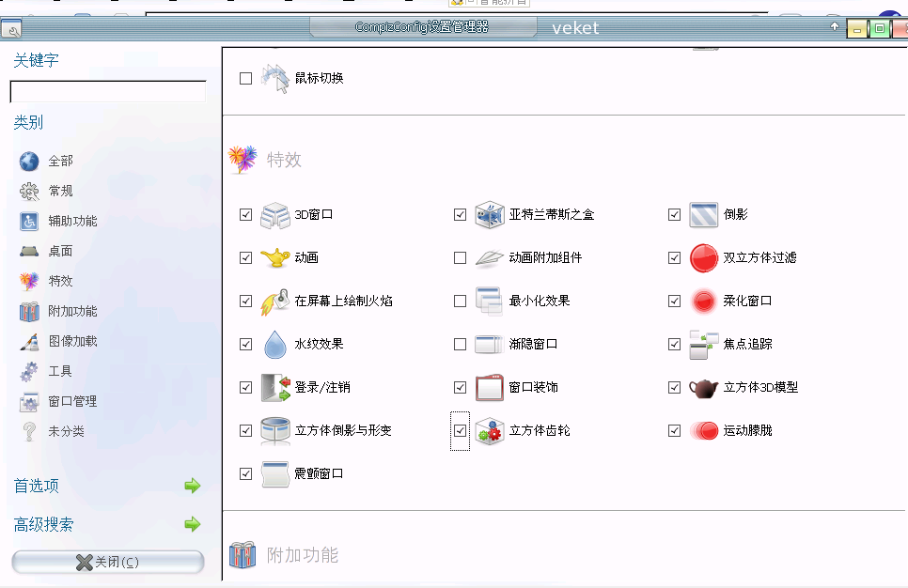This screenshot has width=908, height=588.
Task: Uncheck the 震颤窗口 checkbox
Action: click(x=245, y=474)
